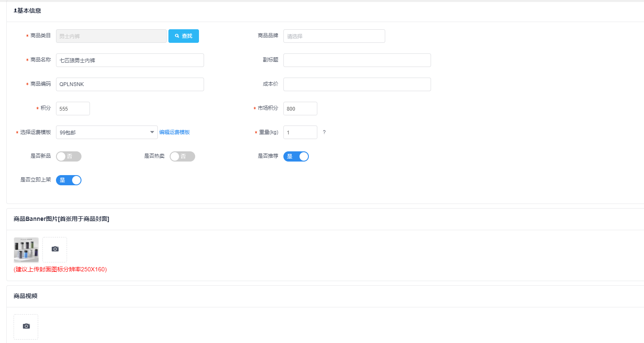Click the camera icon under 商品视频
Image resolution: width=644 pixels, height=343 pixels.
coord(26,326)
